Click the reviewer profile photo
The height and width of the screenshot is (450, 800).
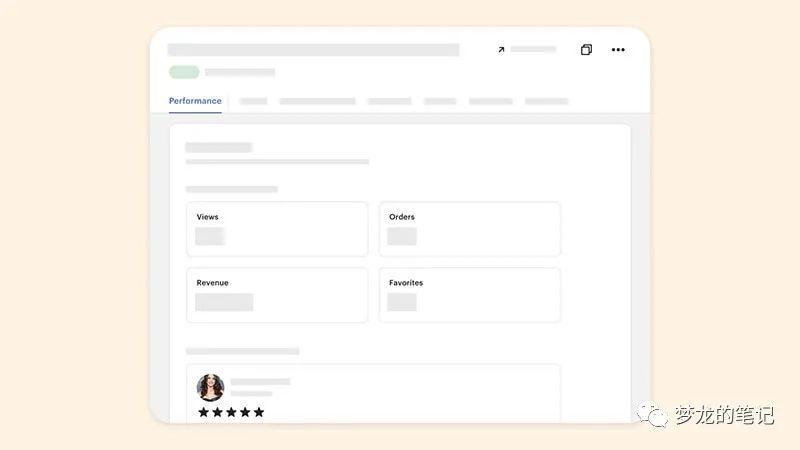click(210, 387)
